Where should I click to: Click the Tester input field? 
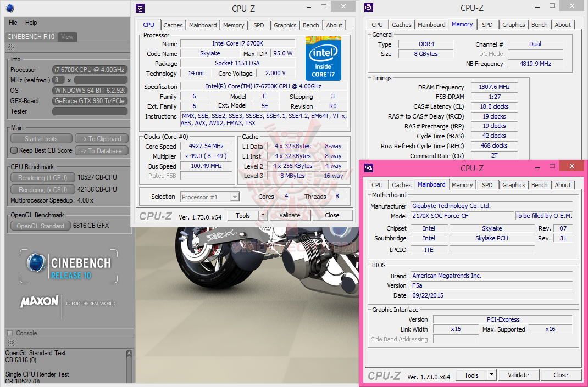coord(90,111)
